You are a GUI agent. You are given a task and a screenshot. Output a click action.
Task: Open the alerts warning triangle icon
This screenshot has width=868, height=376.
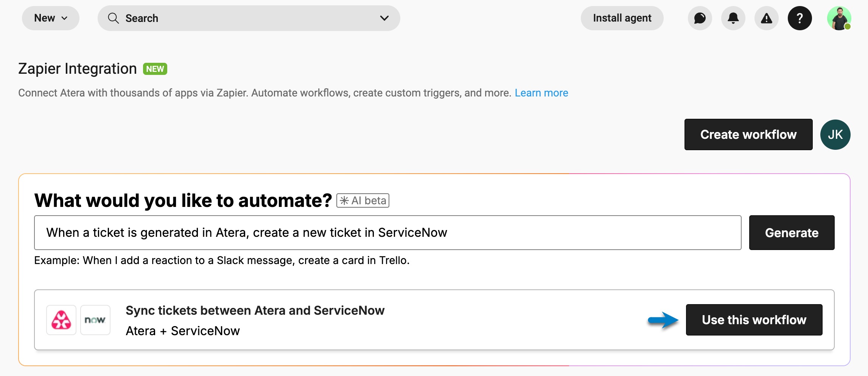766,18
